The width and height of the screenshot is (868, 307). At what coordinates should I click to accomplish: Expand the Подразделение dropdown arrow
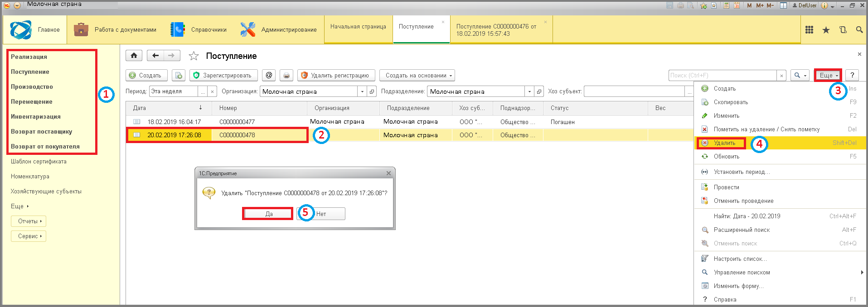point(529,91)
